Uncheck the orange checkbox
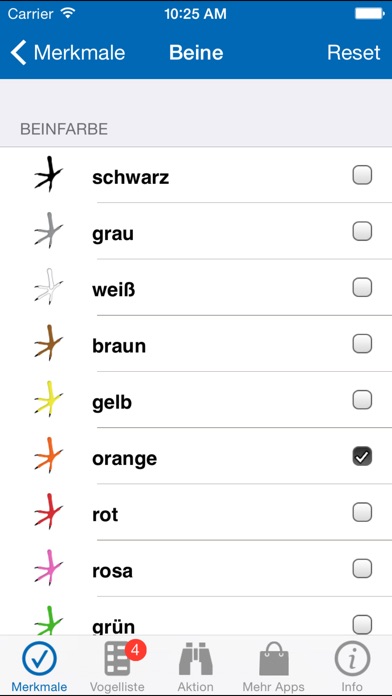392x696 pixels. pos(362,456)
